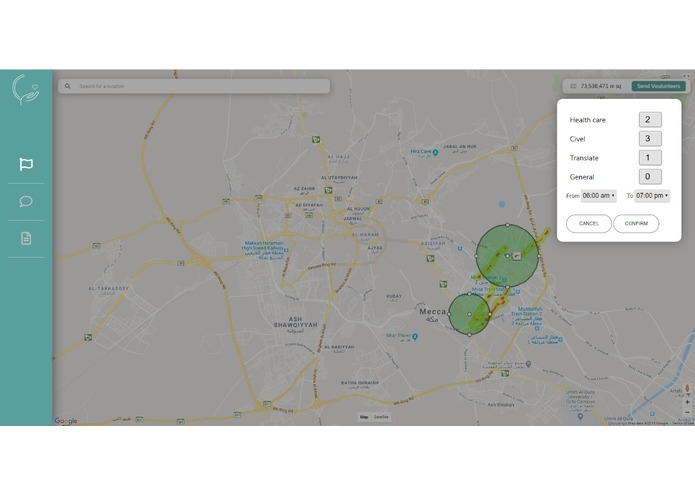Click the CANCEL button

click(589, 224)
